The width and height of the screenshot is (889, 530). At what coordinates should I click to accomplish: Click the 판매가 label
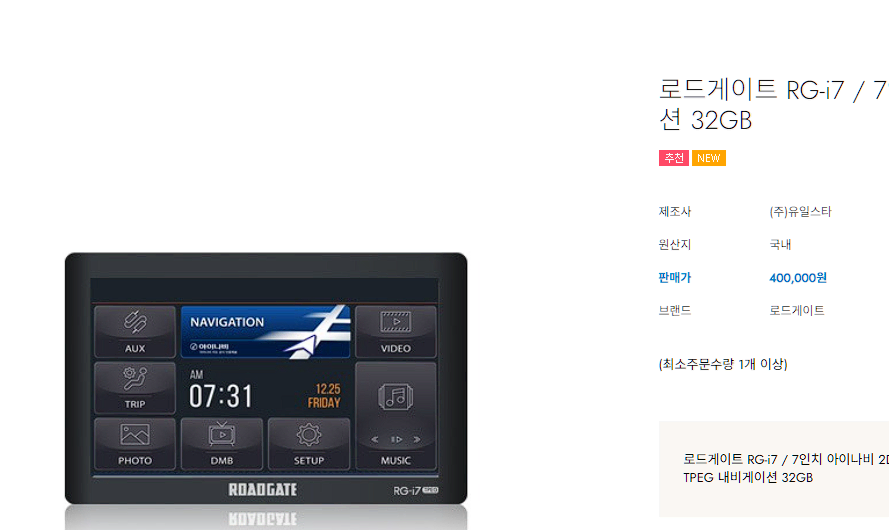[x=675, y=278]
